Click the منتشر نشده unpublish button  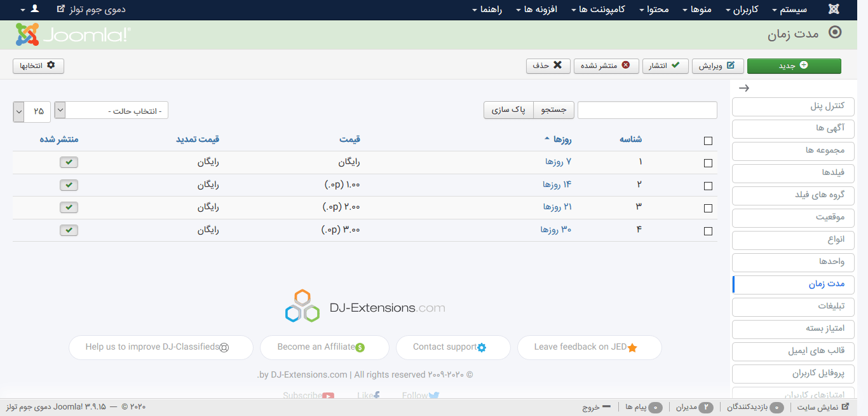(x=606, y=66)
